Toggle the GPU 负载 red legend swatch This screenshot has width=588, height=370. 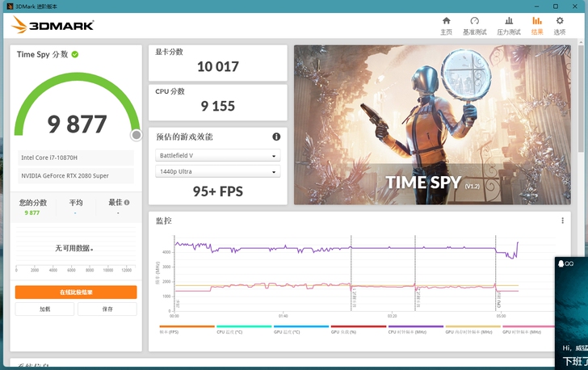359,326
